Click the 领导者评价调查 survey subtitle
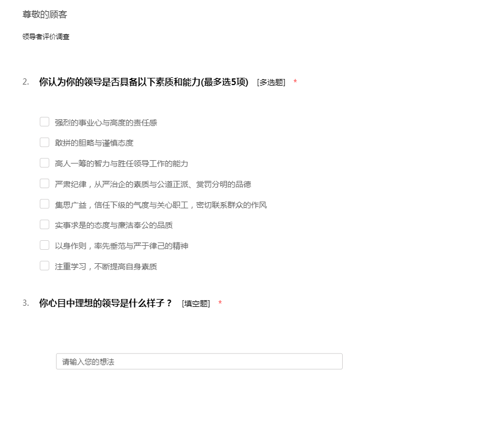 pyautogui.click(x=46, y=36)
